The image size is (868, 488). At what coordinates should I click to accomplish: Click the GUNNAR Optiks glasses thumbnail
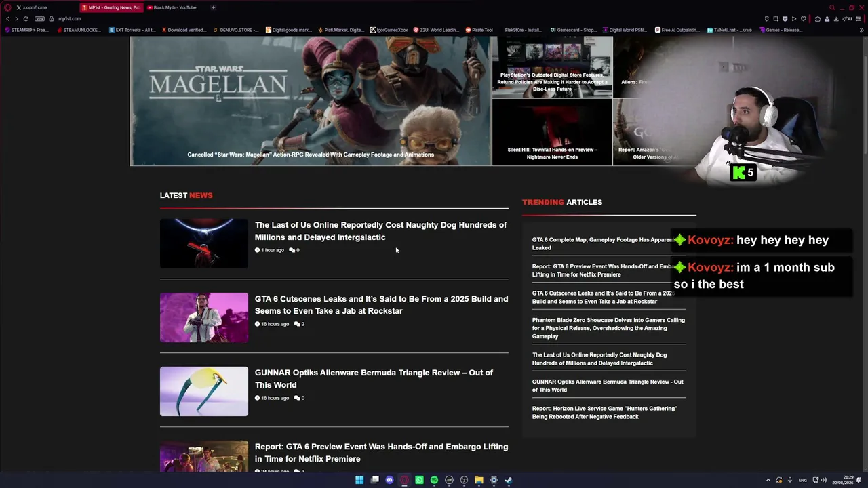(x=204, y=391)
